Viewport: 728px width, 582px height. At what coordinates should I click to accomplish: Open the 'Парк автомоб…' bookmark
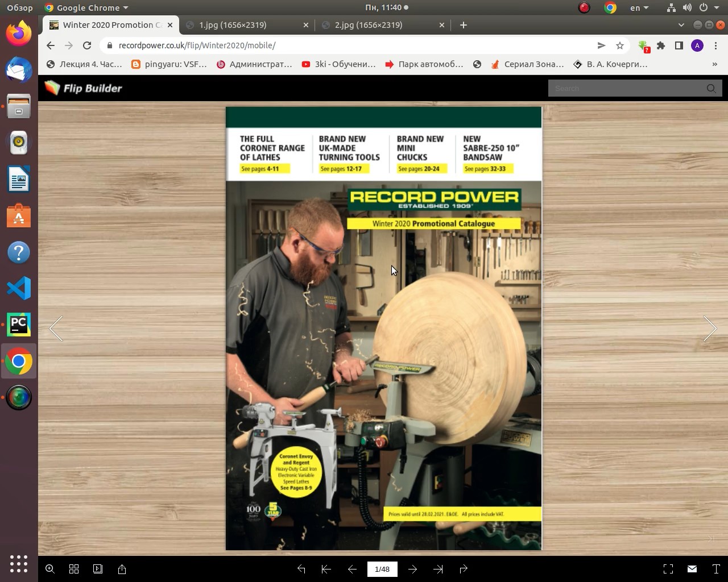point(424,64)
